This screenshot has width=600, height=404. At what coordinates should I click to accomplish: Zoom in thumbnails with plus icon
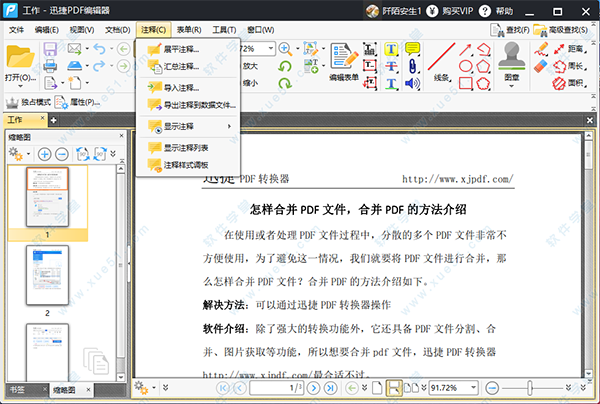45,154
